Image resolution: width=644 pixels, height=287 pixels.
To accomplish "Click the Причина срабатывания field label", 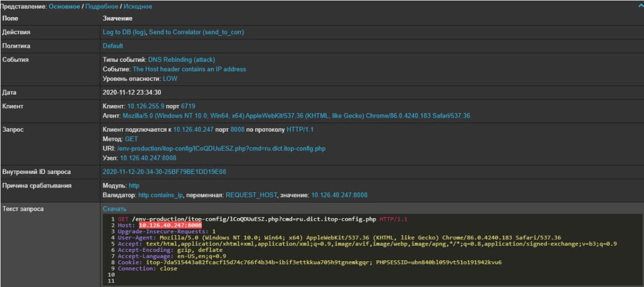I will click(x=34, y=185).
